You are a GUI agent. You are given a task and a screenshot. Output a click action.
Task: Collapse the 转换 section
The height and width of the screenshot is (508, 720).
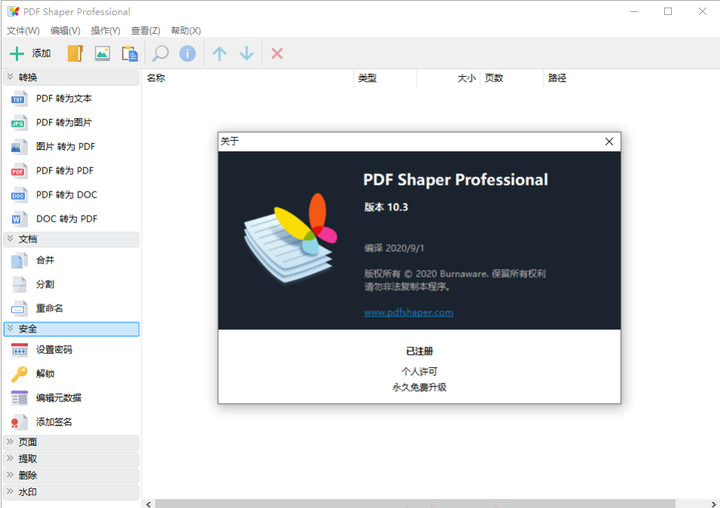[x=71, y=78]
